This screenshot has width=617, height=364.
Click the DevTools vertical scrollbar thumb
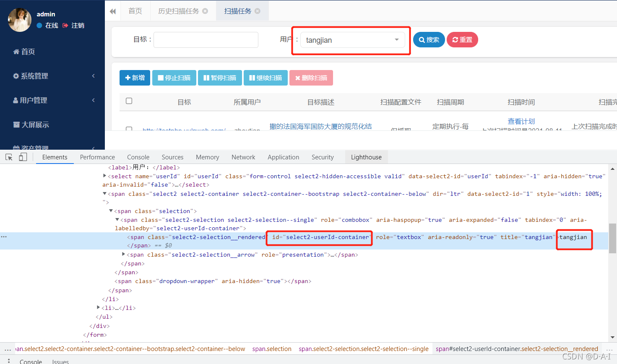pyautogui.click(x=613, y=238)
